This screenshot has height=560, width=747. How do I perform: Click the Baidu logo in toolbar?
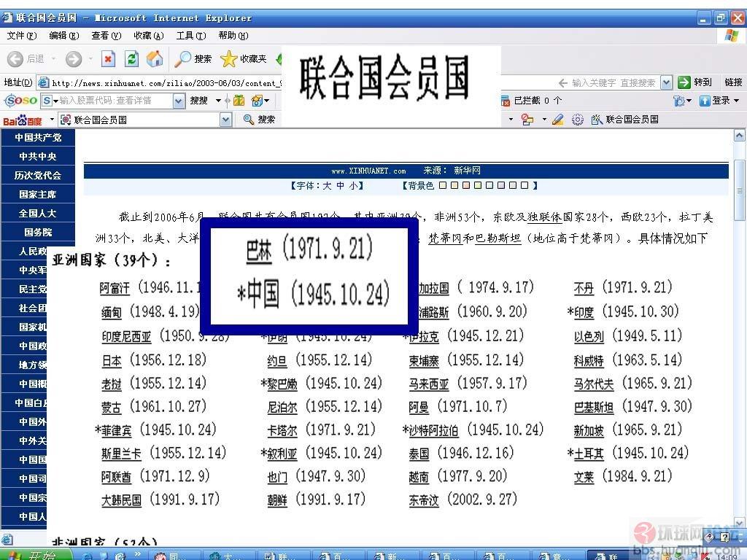point(23,120)
